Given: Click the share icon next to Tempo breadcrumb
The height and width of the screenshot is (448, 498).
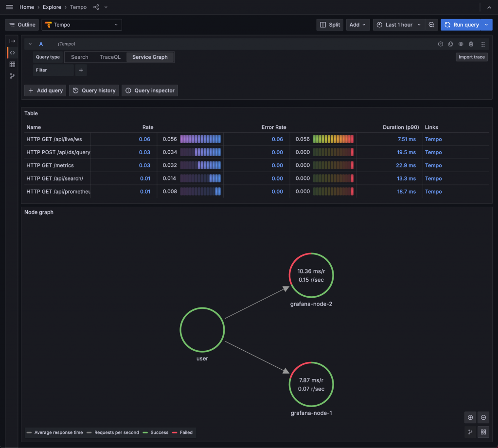Looking at the screenshot, I should [x=96, y=7].
